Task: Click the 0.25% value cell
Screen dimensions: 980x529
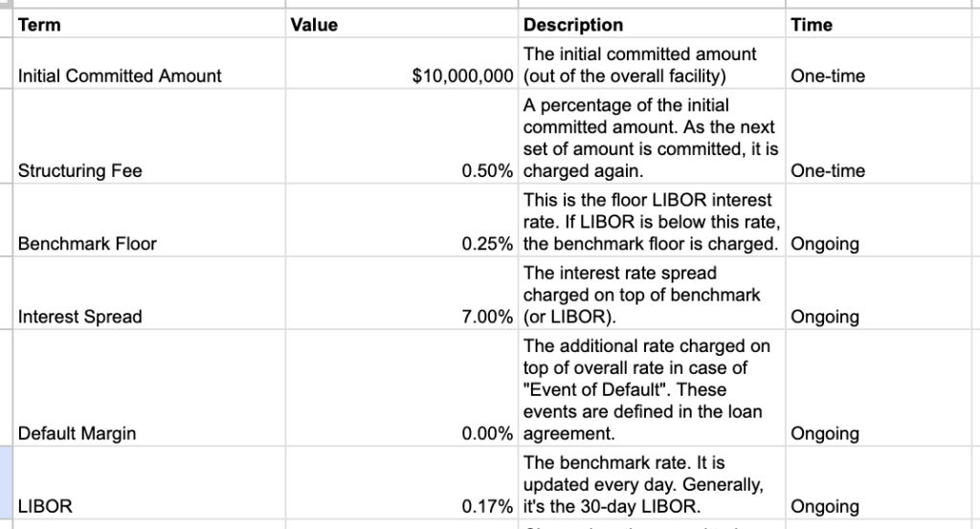Action: click(x=487, y=244)
